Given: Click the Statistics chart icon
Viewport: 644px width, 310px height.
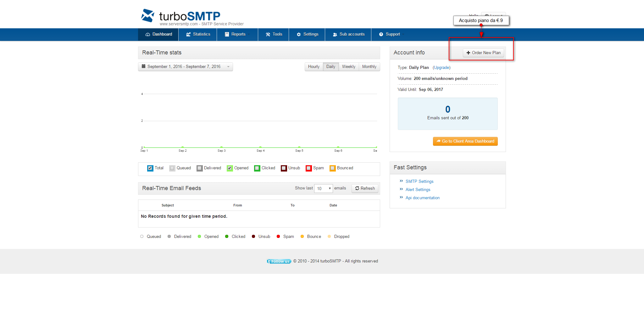Looking at the screenshot, I should pos(188,34).
